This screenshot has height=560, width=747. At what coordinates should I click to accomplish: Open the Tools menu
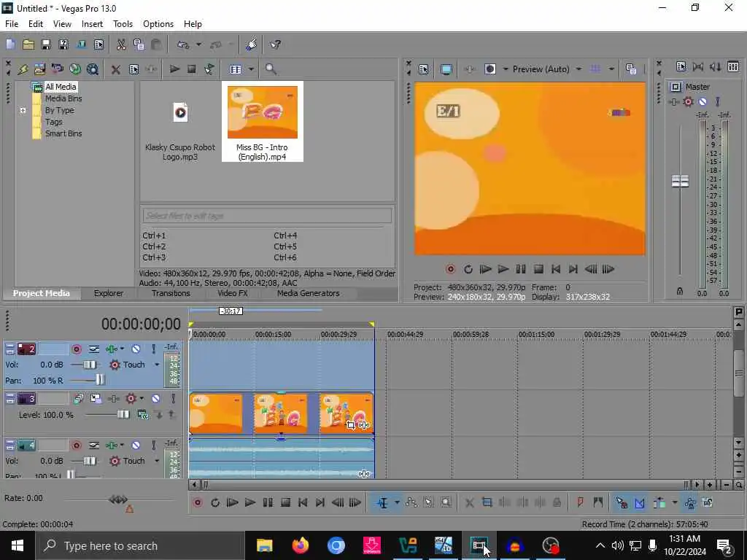[123, 24]
